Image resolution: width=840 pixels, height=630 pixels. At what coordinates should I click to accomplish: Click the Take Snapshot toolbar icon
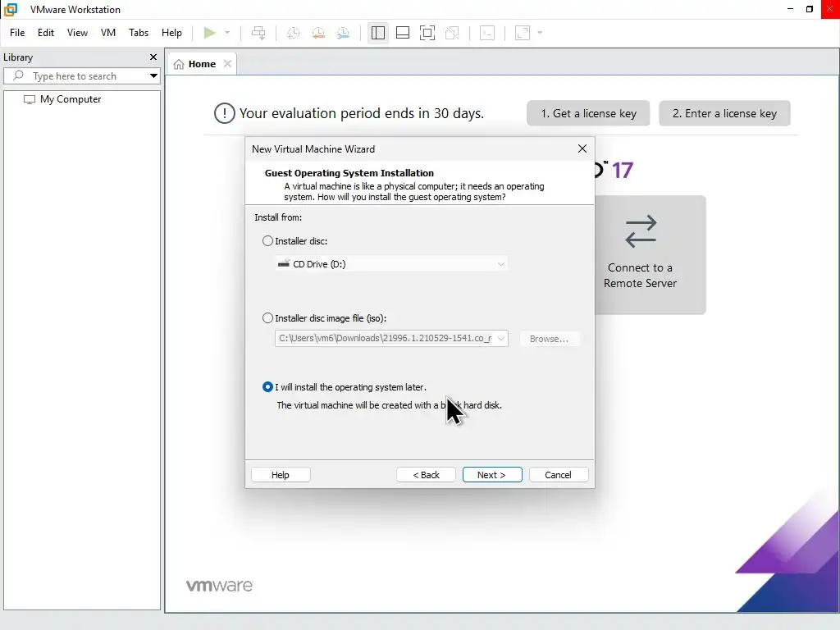click(293, 33)
